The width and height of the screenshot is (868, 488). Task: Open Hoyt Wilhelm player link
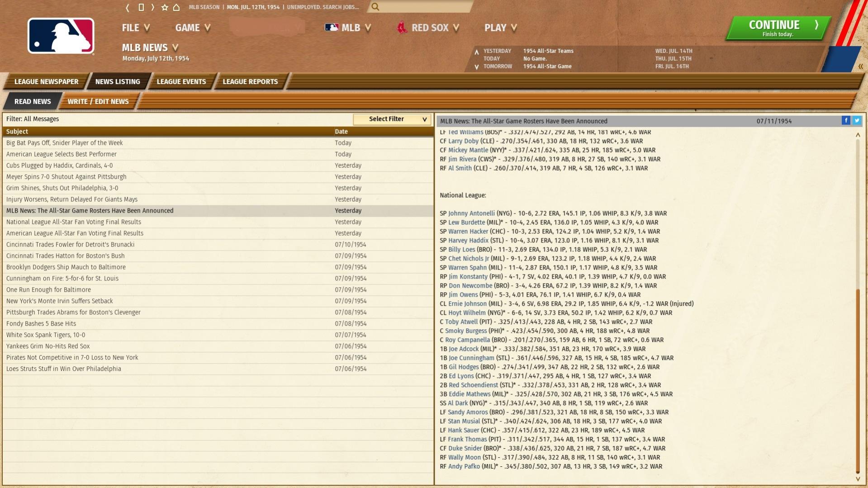[x=467, y=313]
